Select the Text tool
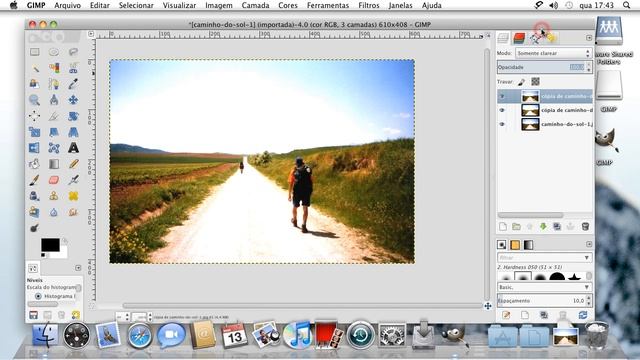The height and width of the screenshot is (360, 640). tap(73, 147)
